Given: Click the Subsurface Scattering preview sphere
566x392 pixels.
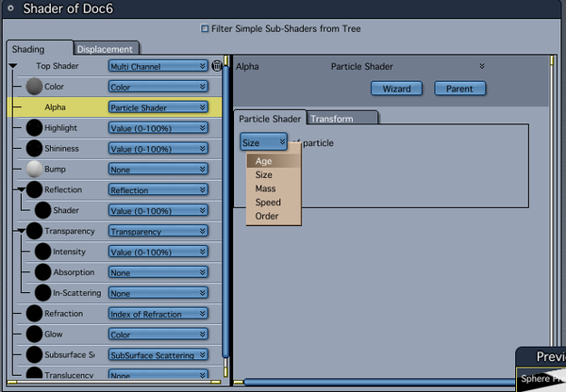Looking at the screenshot, I should (x=34, y=355).
